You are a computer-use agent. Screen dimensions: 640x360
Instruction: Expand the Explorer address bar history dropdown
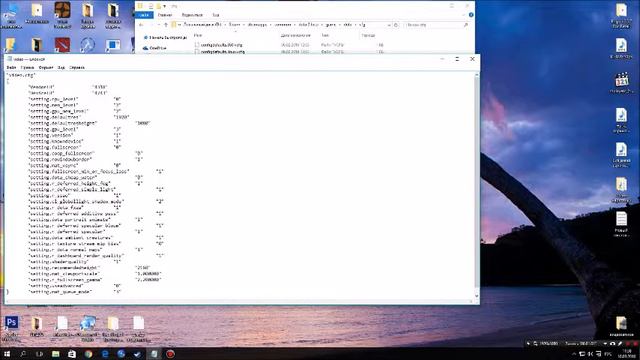coord(389,25)
